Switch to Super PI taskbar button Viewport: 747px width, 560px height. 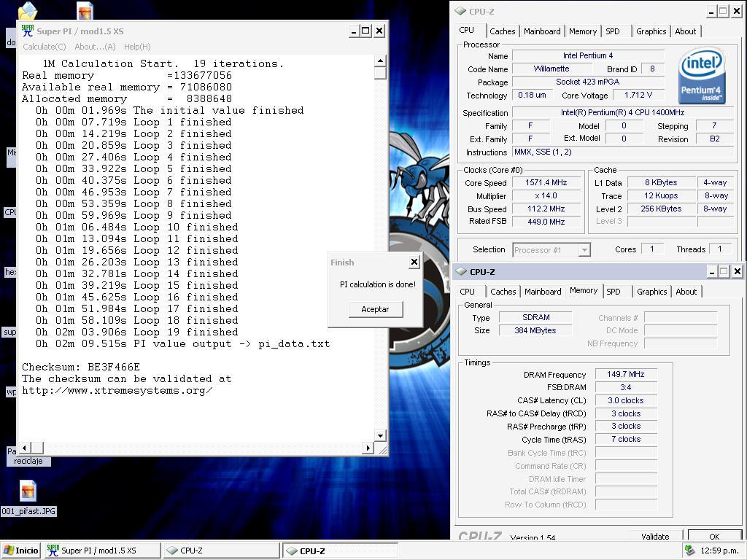(102, 551)
